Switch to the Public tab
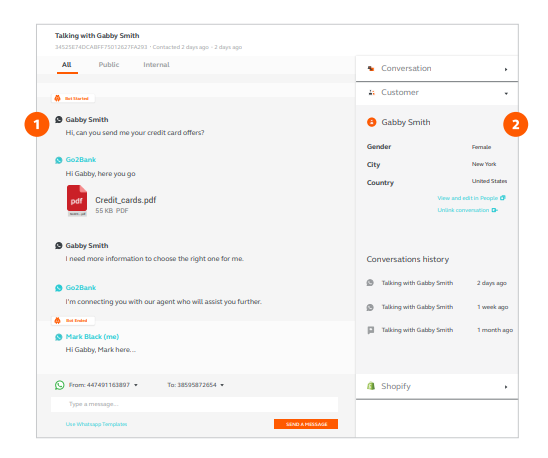This screenshot has height=458, width=548. point(109,65)
